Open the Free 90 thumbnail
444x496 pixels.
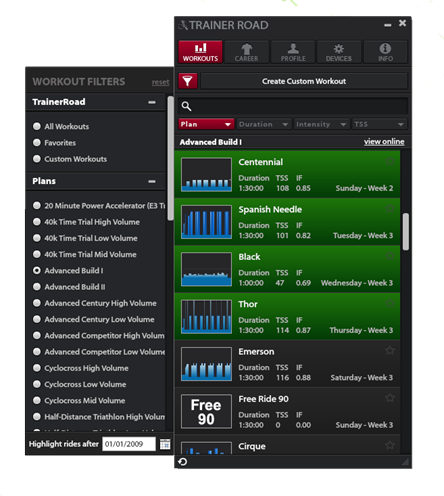click(206, 411)
